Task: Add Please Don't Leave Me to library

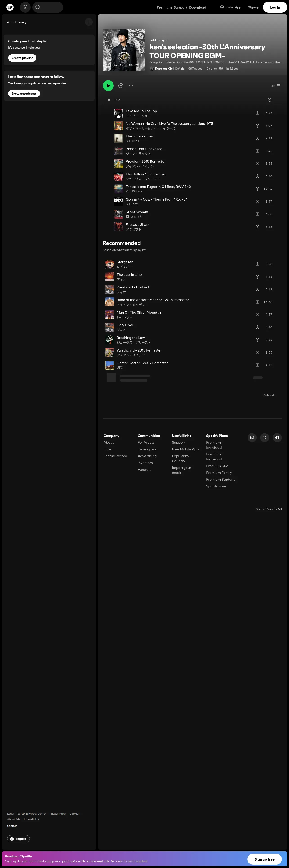Action: [x=257, y=151]
